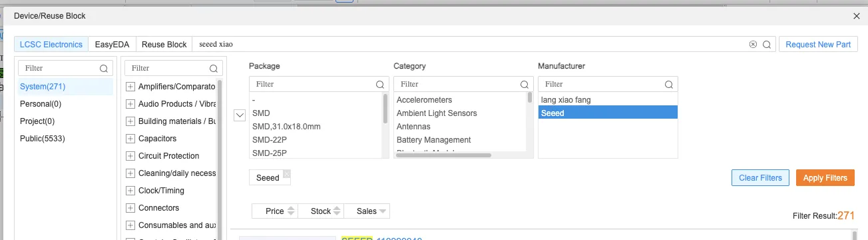Click search icon in Manufacturer filter box
868x240 pixels.
click(x=668, y=85)
